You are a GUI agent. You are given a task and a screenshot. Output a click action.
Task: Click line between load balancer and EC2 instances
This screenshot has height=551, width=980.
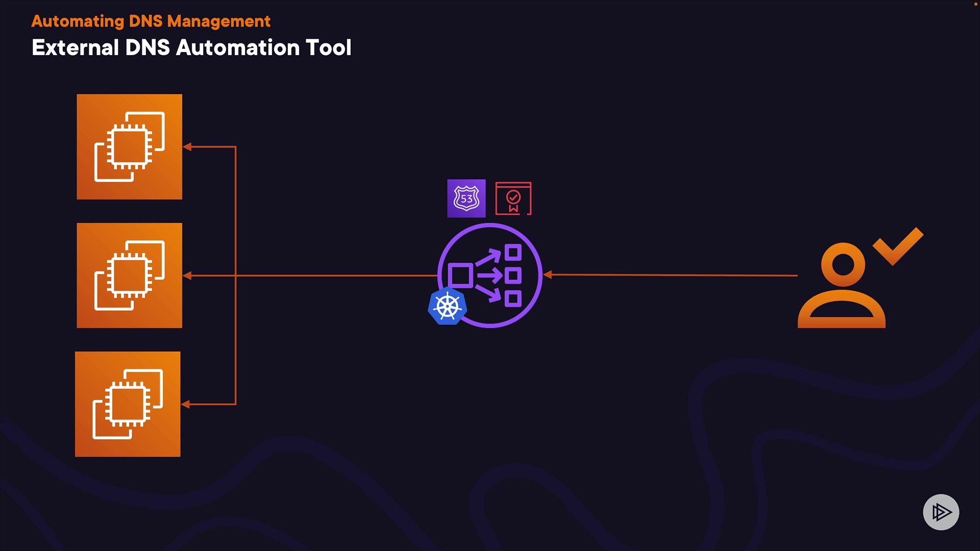[x=337, y=275]
